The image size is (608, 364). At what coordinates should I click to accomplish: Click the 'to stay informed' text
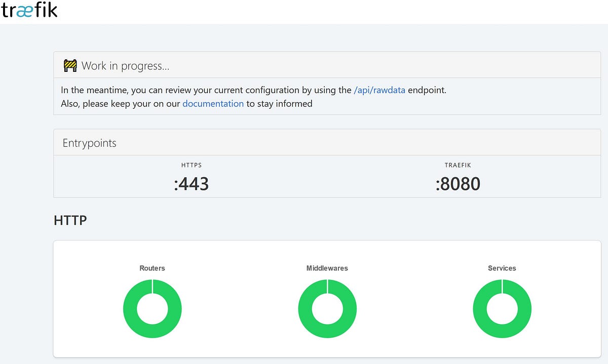[279, 104]
